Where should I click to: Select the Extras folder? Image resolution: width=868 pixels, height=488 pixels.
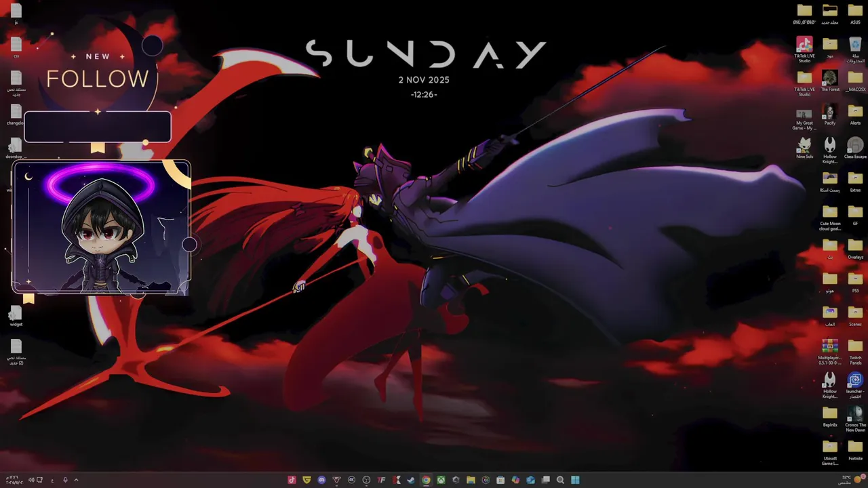pyautogui.click(x=855, y=181)
